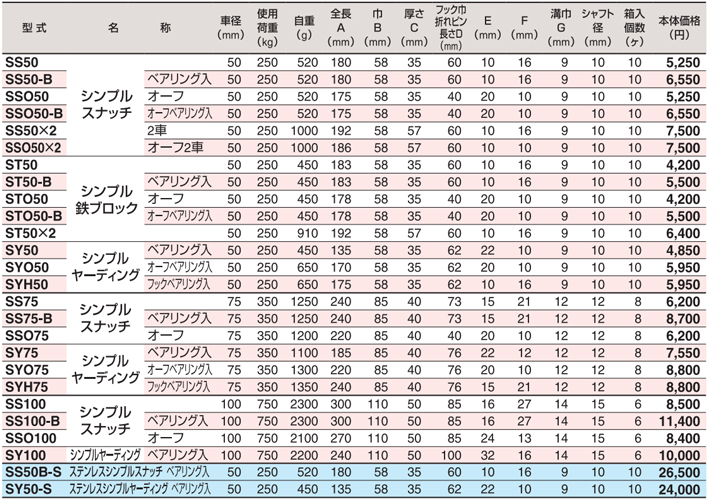Select model code STO50

coord(27,200)
